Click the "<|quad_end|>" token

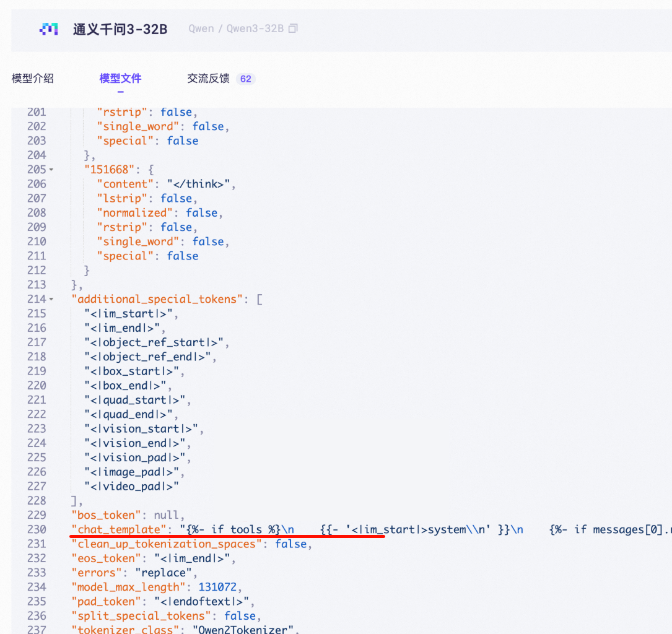point(129,415)
